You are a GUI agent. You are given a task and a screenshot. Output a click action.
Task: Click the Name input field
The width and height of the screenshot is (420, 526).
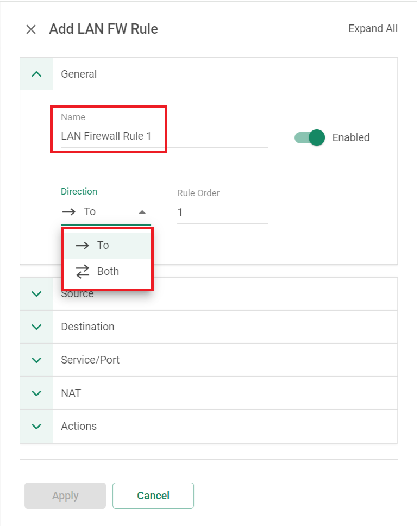point(164,136)
